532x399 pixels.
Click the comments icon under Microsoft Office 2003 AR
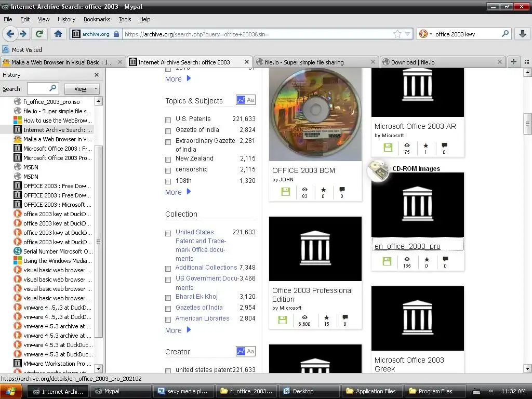(x=445, y=145)
